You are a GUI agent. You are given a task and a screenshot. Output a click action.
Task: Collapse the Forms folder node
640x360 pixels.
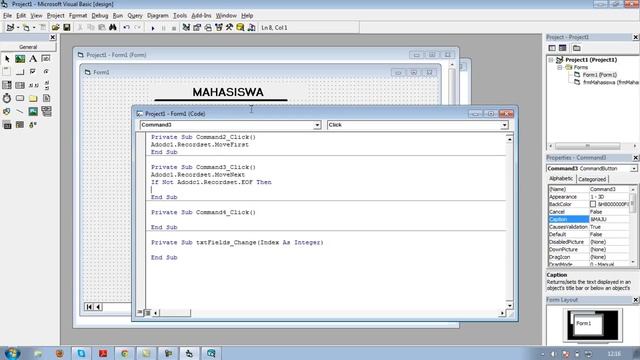pos(560,67)
